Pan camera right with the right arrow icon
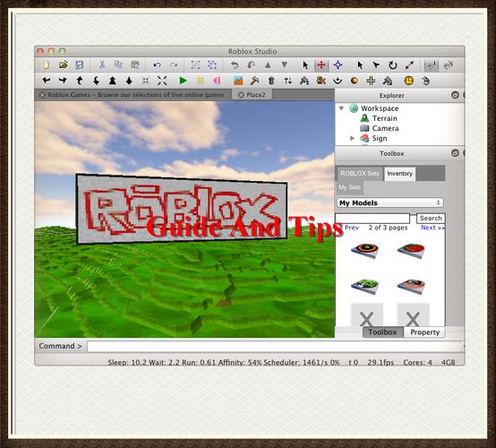 pos(63,81)
